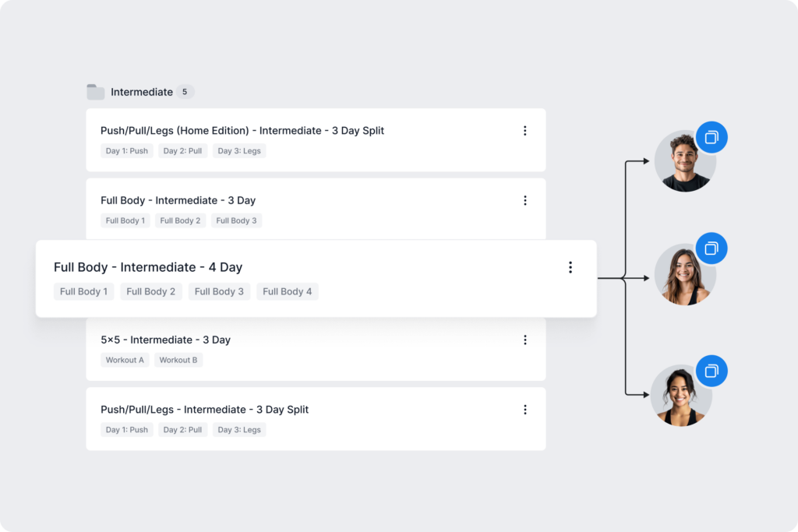Click the "5" count badge next to Intermediate
This screenshot has height=532, width=798.
(185, 91)
